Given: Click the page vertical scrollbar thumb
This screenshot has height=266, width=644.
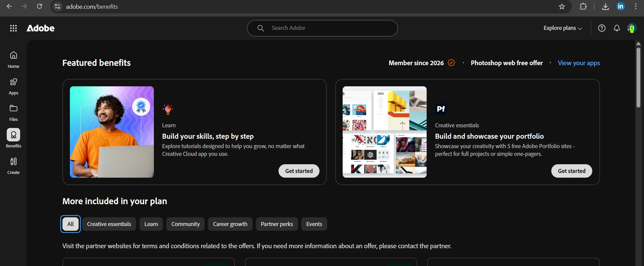Looking at the screenshot, I should tap(638, 78).
